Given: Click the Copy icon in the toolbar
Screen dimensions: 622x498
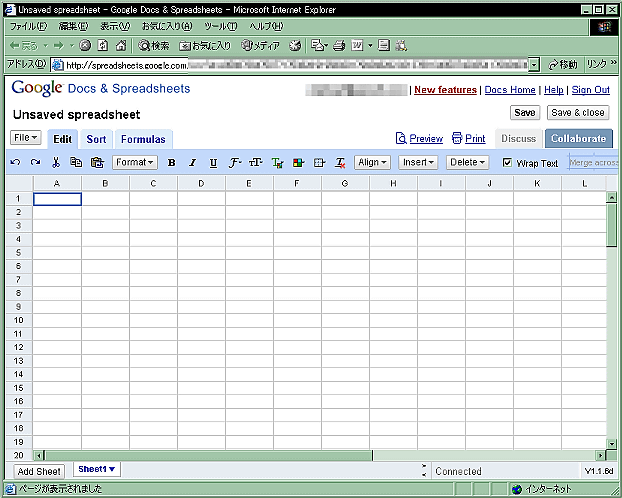Looking at the screenshot, I should tap(76, 162).
